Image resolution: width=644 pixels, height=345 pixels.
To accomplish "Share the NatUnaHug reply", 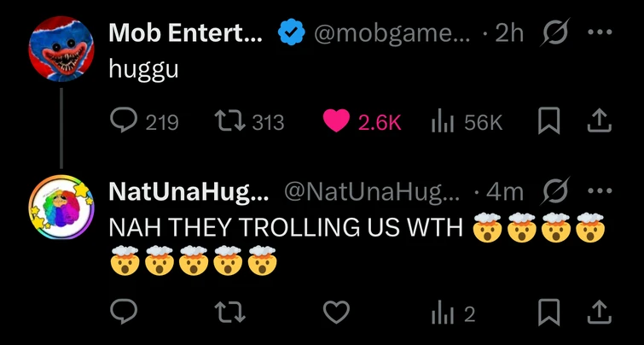I will coord(601,313).
